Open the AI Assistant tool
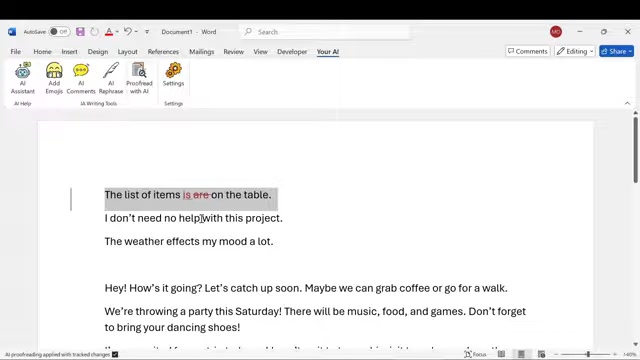The height and width of the screenshot is (360, 640). (x=22, y=78)
